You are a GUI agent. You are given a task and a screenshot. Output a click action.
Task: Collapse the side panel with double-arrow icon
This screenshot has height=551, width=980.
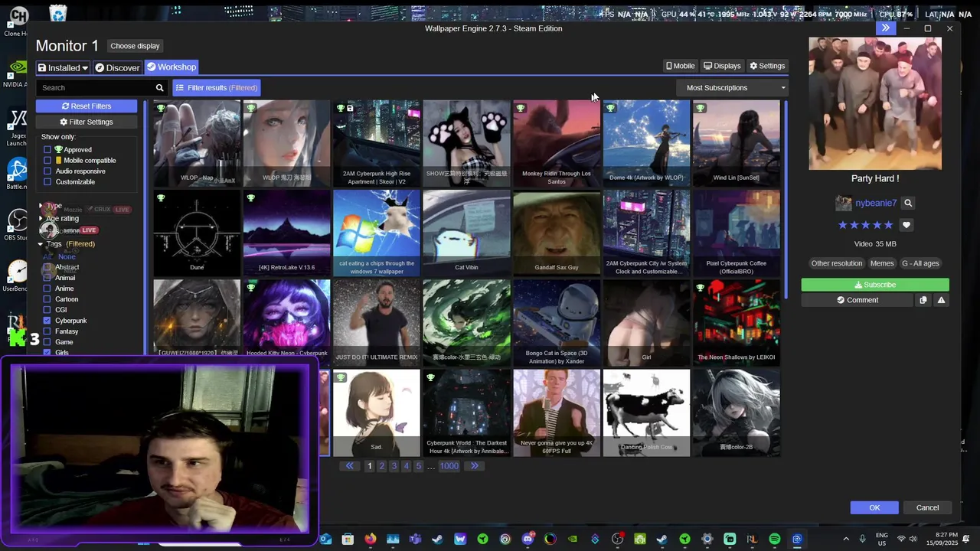[x=885, y=28]
